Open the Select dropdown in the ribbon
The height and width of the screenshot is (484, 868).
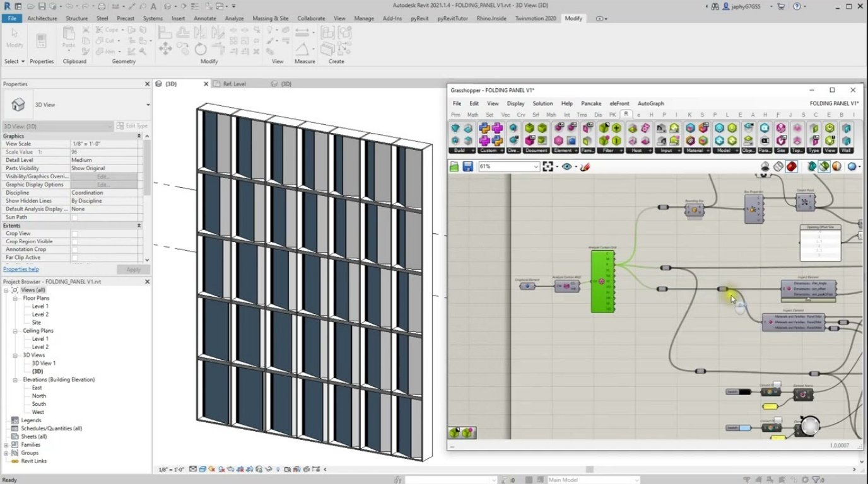15,61
